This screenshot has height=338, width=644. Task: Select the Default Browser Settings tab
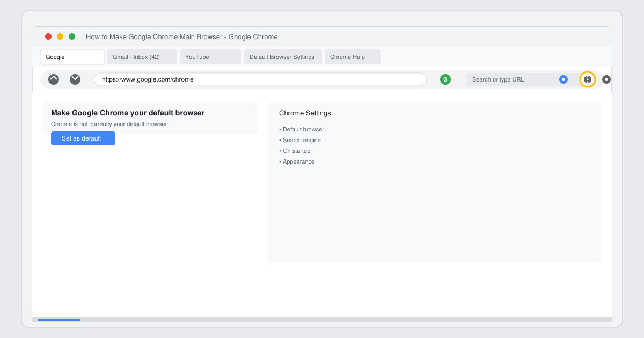[x=283, y=57]
